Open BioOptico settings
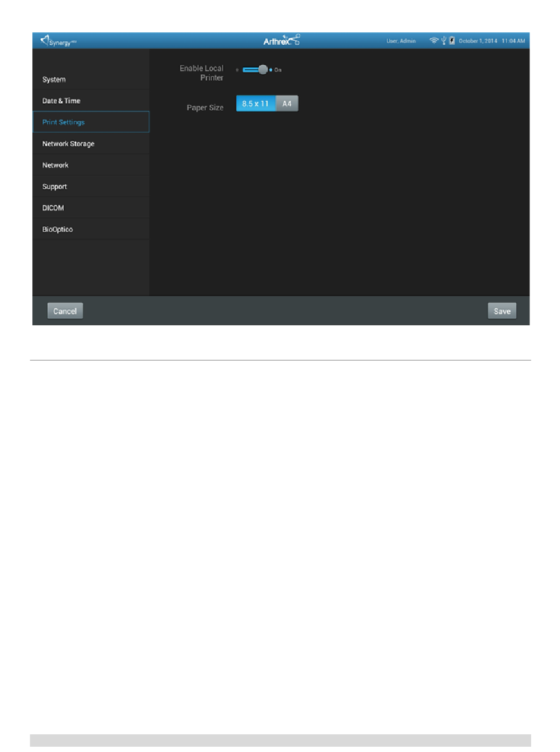The width and height of the screenshot is (560, 752). point(91,229)
